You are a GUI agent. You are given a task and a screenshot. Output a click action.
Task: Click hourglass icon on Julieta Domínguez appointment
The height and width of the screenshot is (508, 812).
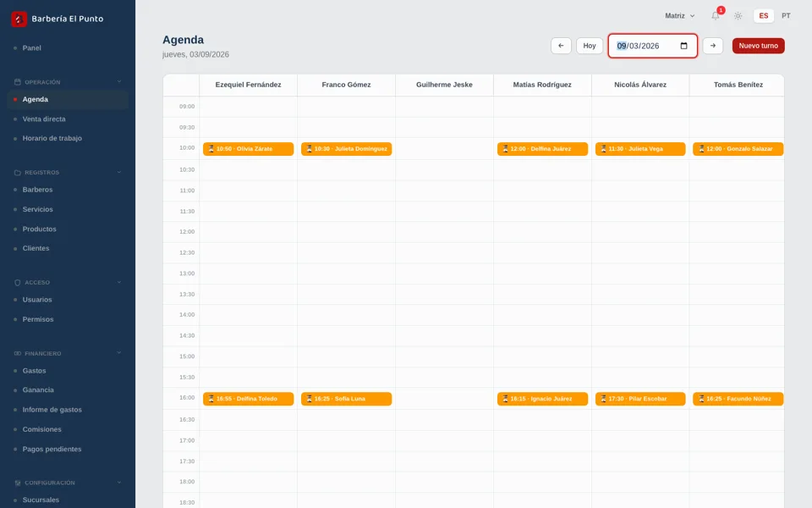pos(309,149)
